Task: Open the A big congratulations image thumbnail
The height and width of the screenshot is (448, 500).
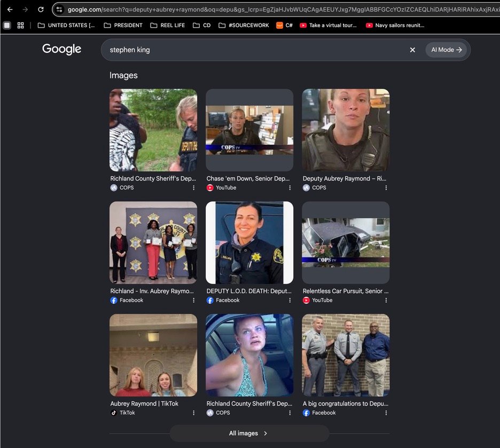Action: pyautogui.click(x=346, y=355)
